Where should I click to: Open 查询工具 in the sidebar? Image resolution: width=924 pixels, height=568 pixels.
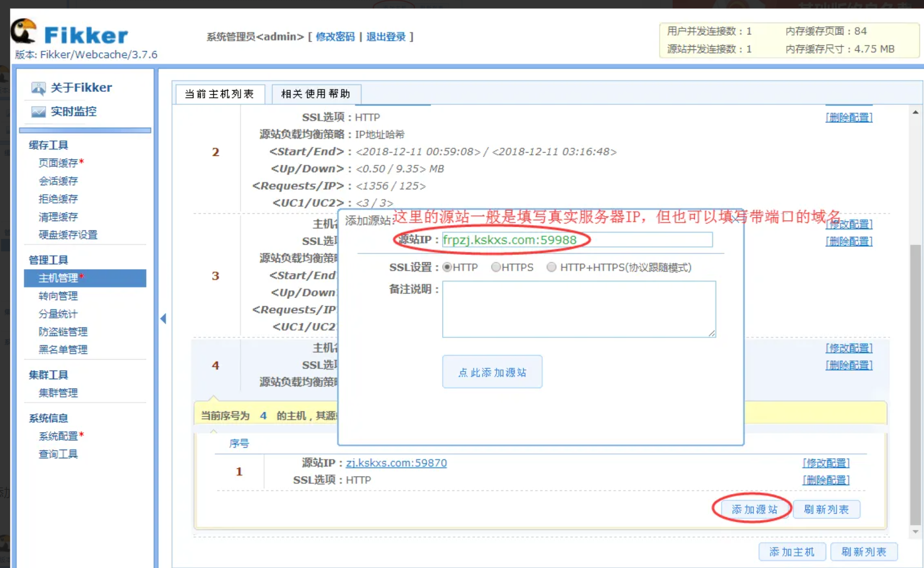click(x=58, y=454)
